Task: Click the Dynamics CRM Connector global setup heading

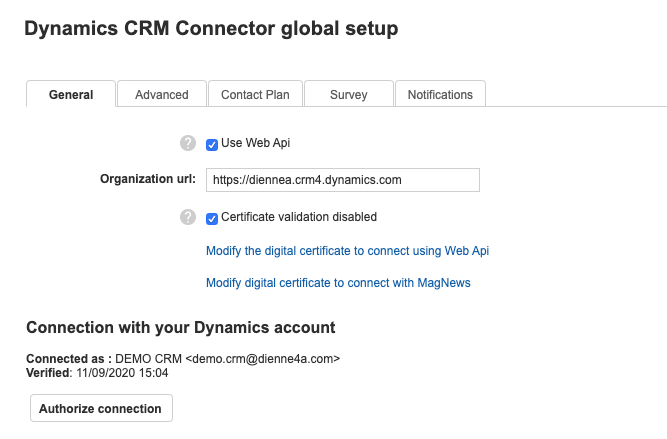Action: (x=211, y=29)
